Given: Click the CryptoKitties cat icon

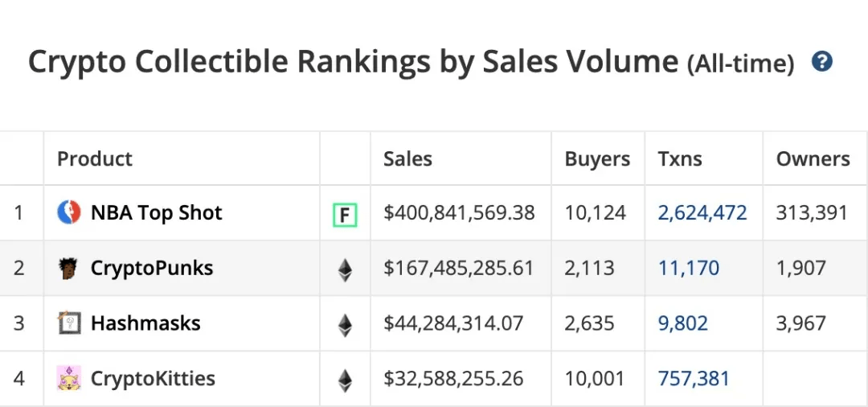Looking at the screenshot, I should 69,378.
